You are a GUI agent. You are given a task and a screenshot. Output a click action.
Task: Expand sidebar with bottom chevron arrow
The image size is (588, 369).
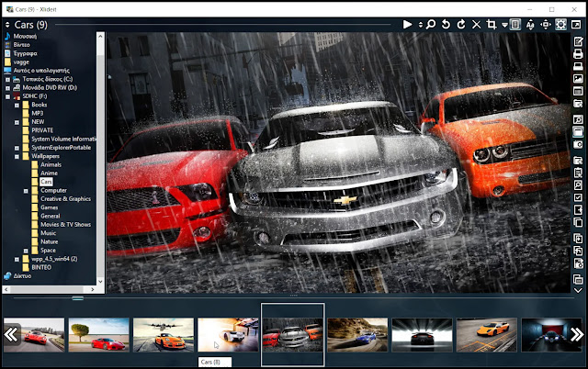578,290
